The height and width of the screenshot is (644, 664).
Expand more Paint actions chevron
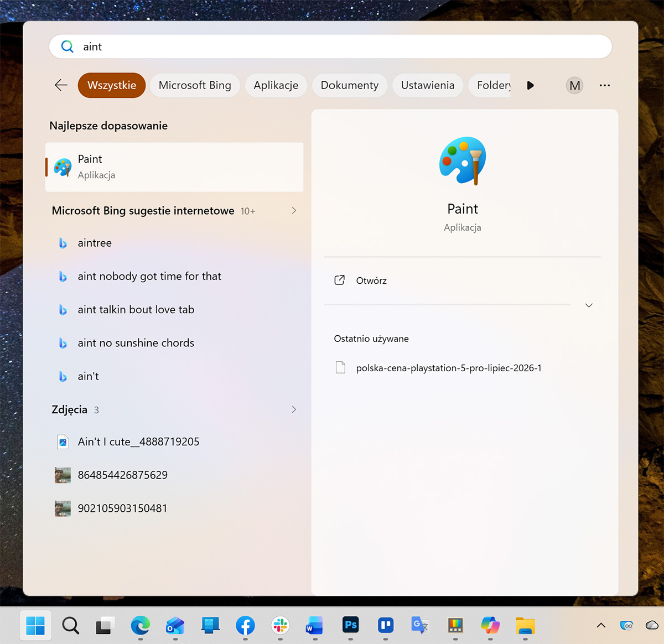pos(589,305)
